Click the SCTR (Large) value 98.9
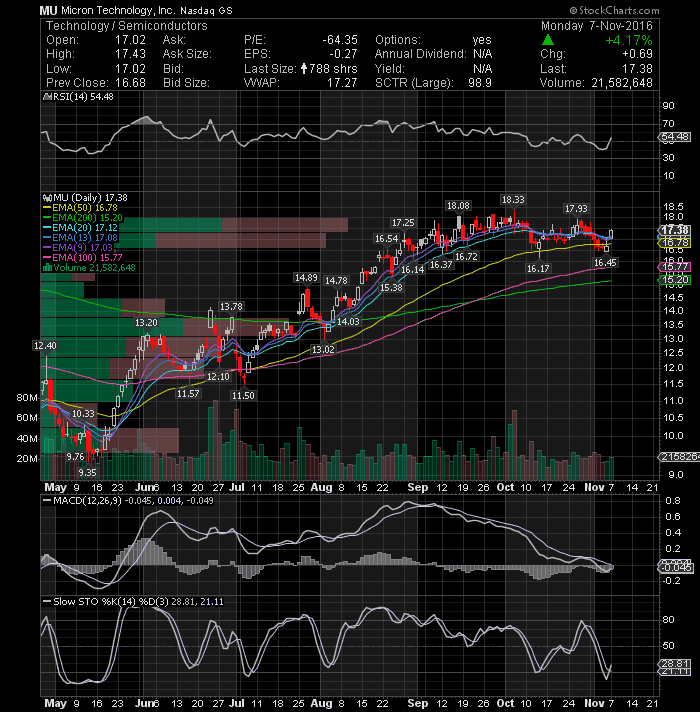Viewport: 700px width, 712px height. click(480, 83)
